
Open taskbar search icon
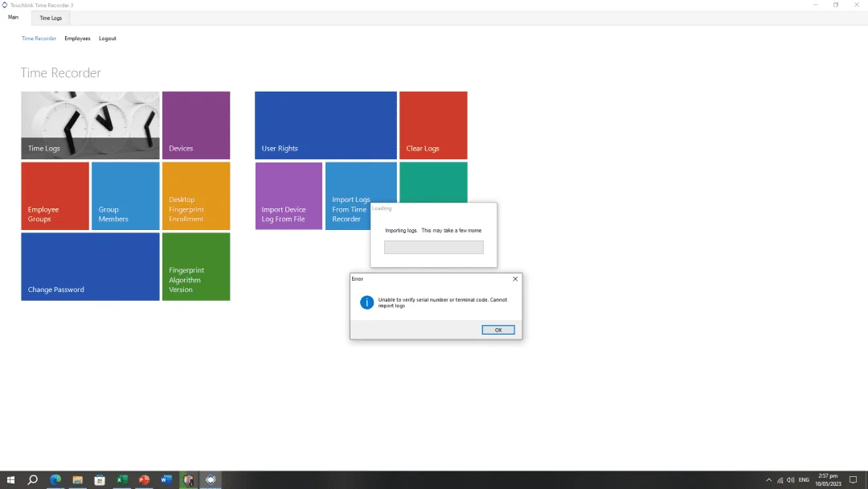click(x=33, y=479)
